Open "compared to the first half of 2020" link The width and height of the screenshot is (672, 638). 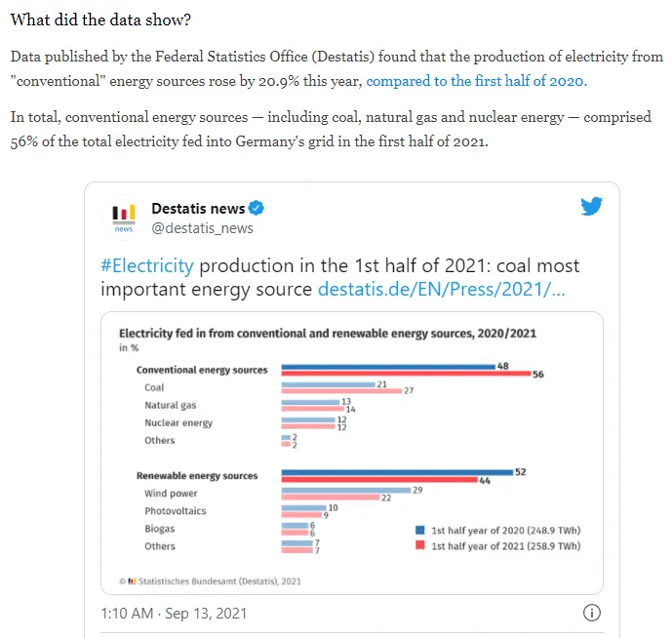tap(477, 81)
